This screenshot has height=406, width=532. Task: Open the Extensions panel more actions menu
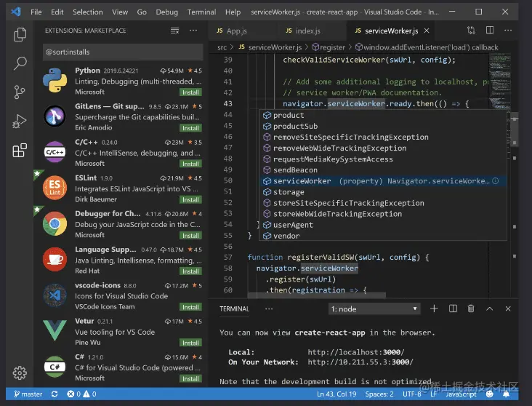pos(193,31)
